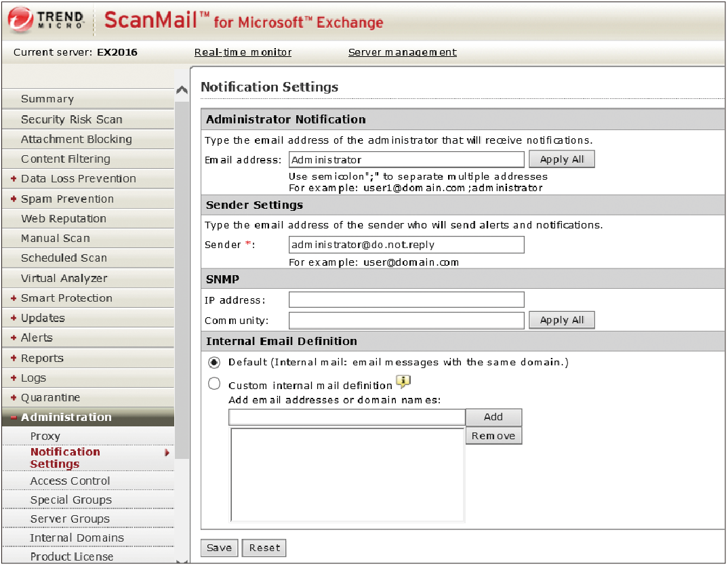The image size is (728, 566).
Task: Click the Trend Micro logo
Action: click(46, 20)
